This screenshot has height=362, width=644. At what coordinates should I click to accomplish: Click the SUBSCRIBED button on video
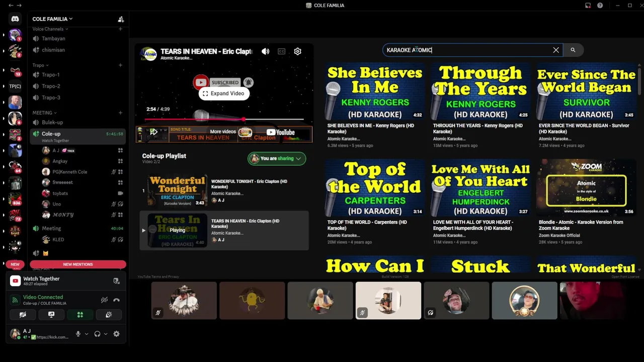pyautogui.click(x=225, y=82)
